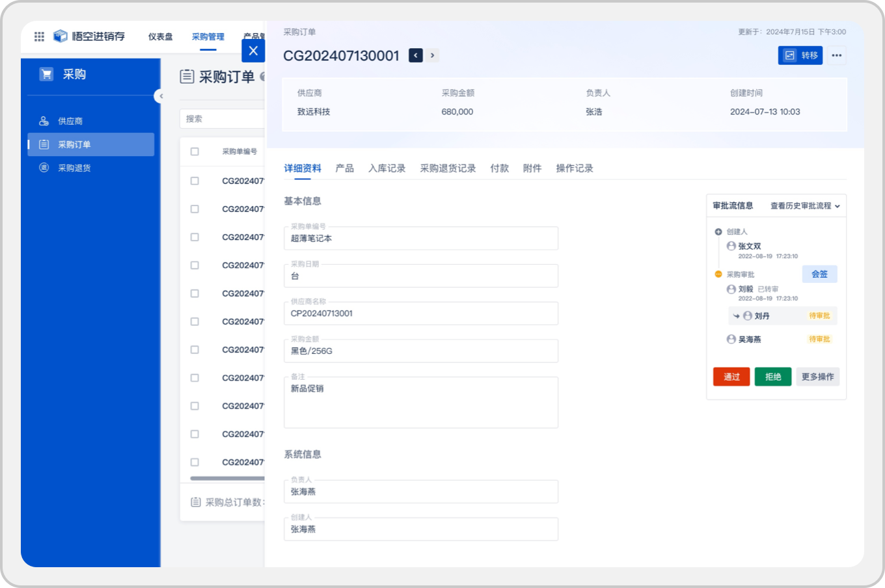Screen dimensions: 885x588
Task: Click the 采购总订单数 footer icon
Action: click(196, 502)
